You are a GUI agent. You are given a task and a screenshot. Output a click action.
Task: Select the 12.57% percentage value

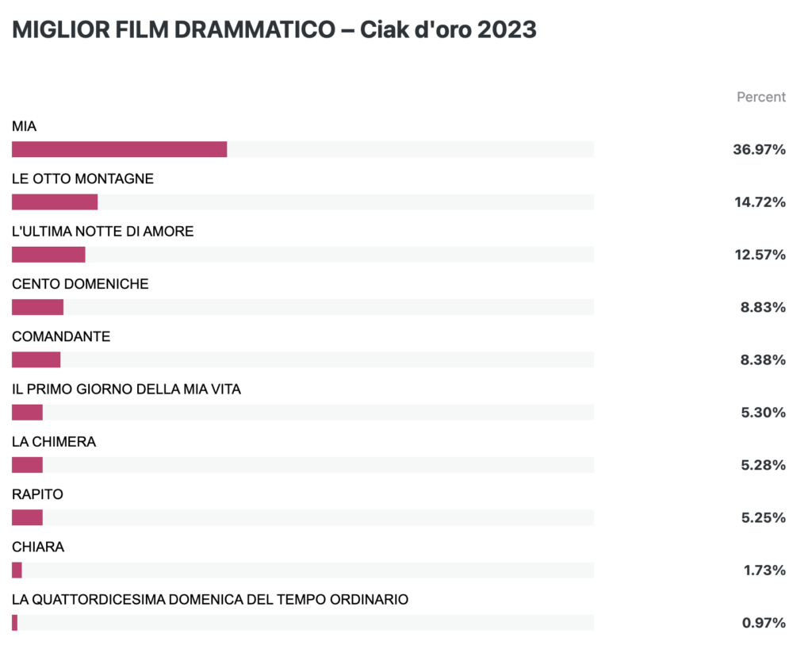[x=760, y=255]
